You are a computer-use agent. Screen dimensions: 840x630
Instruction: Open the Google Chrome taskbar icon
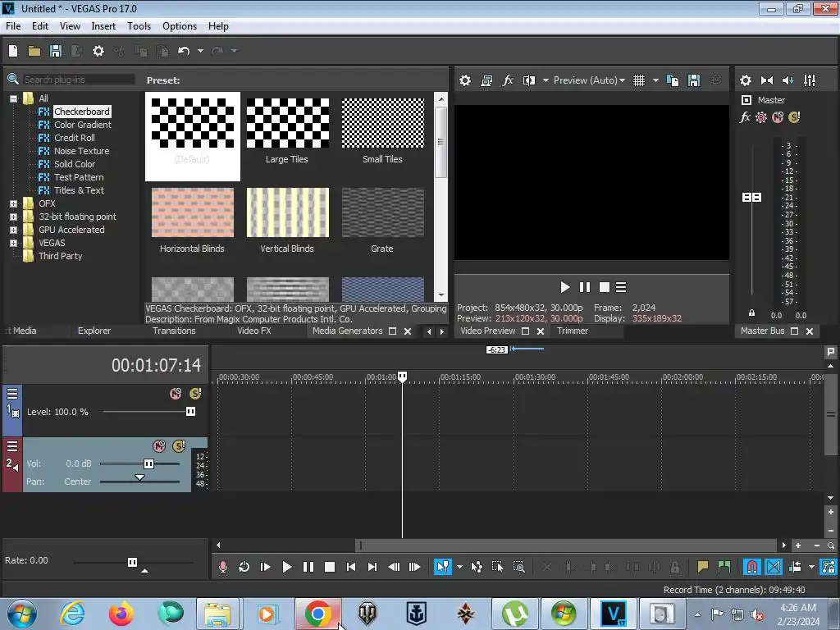(317, 614)
